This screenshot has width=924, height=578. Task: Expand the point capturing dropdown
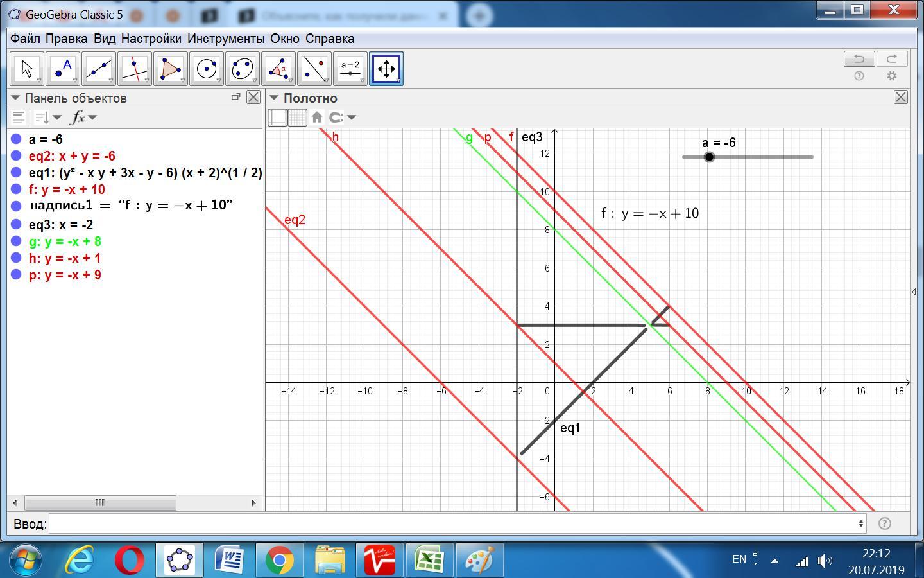point(343,118)
